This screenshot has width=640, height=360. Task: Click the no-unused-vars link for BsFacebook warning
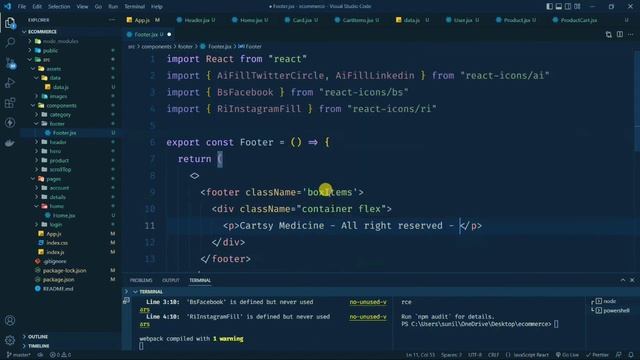point(368,302)
